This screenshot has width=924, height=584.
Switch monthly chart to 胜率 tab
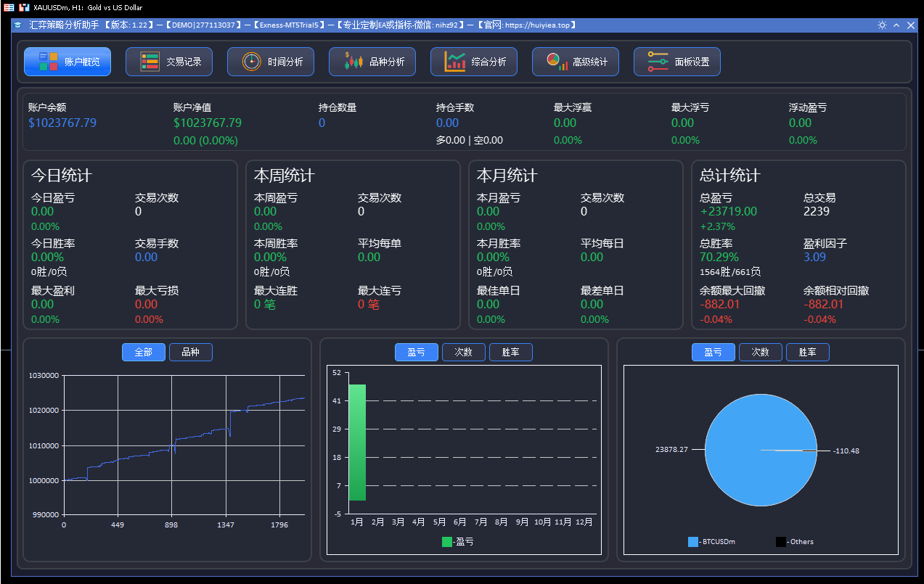click(x=510, y=352)
